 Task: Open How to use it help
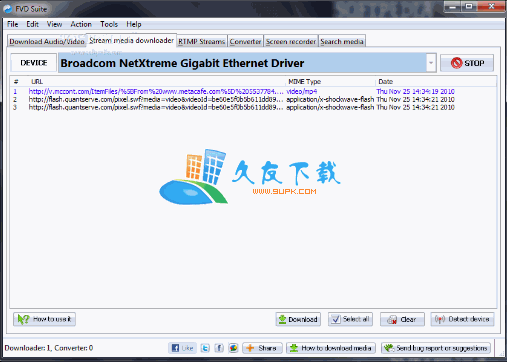[x=45, y=319]
